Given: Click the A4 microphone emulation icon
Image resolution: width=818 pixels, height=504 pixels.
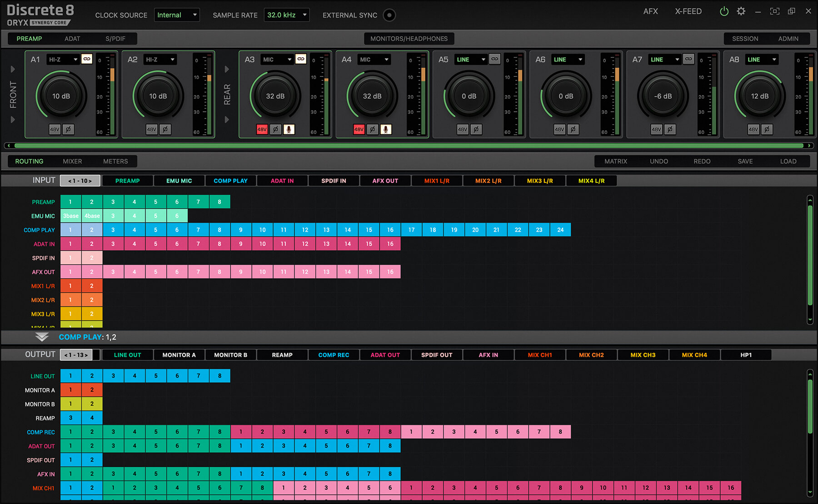Looking at the screenshot, I should tap(385, 129).
